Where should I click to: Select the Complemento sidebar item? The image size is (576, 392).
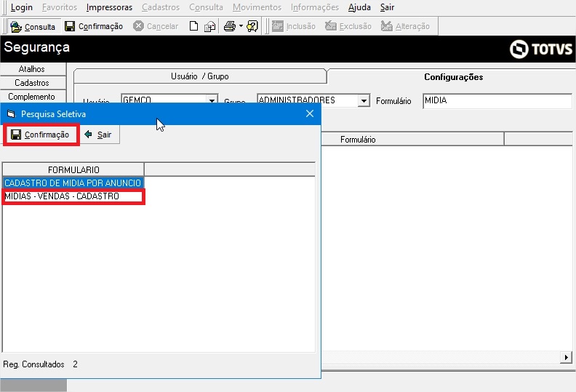(33, 97)
